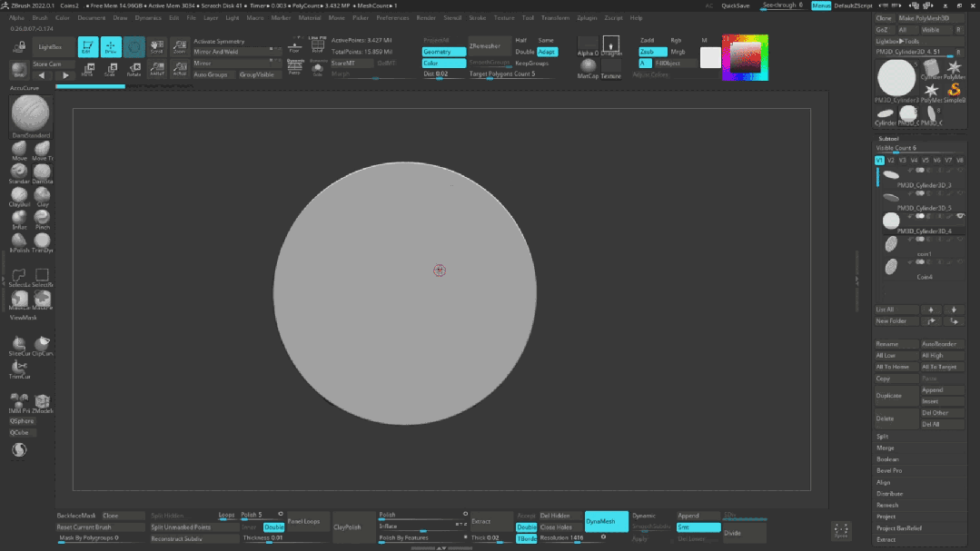Open the DamStandard current brush thumbnail
This screenshot has height=551, width=980.
point(30,116)
